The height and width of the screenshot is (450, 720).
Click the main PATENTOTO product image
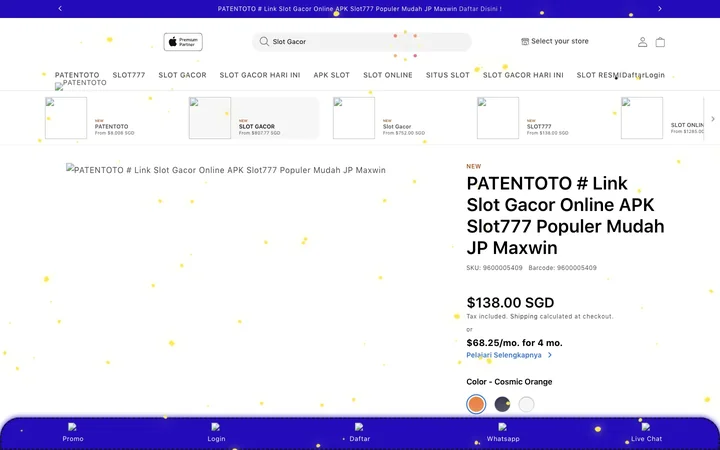point(226,170)
